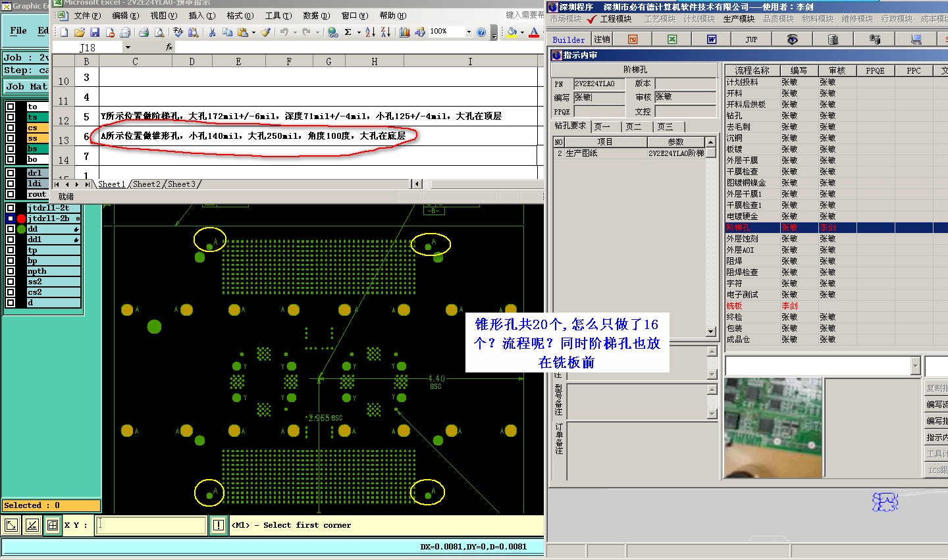Click the Sort Ascending A-Z icon
Screen dimensions: 948x560
point(370,32)
